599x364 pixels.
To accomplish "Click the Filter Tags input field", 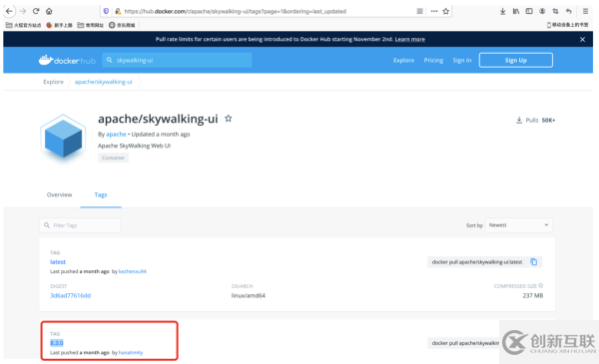I will point(80,225).
